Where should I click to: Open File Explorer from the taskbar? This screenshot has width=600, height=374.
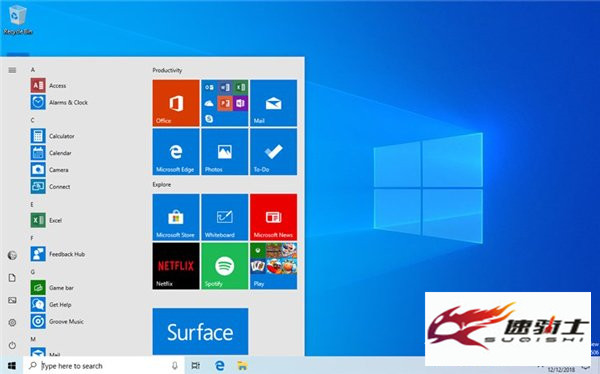(x=242, y=366)
